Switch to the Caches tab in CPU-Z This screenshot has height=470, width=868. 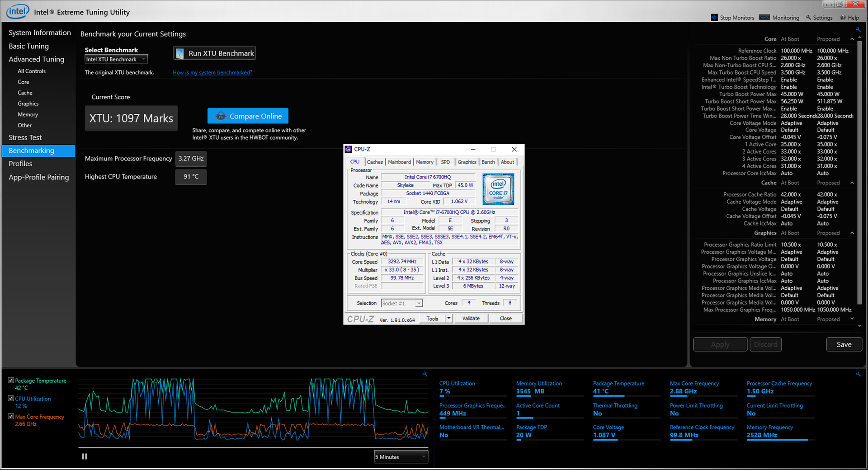pyautogui.click(x=375, y=162)
